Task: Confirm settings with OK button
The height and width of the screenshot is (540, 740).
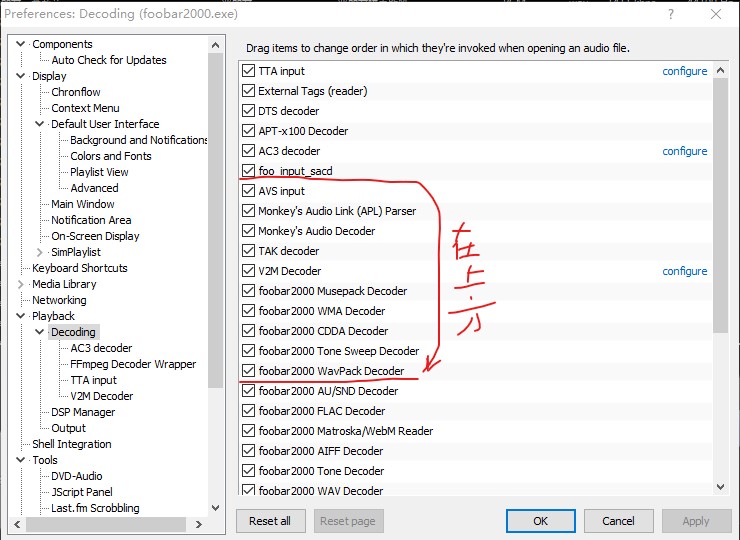Action: [540, 520]
